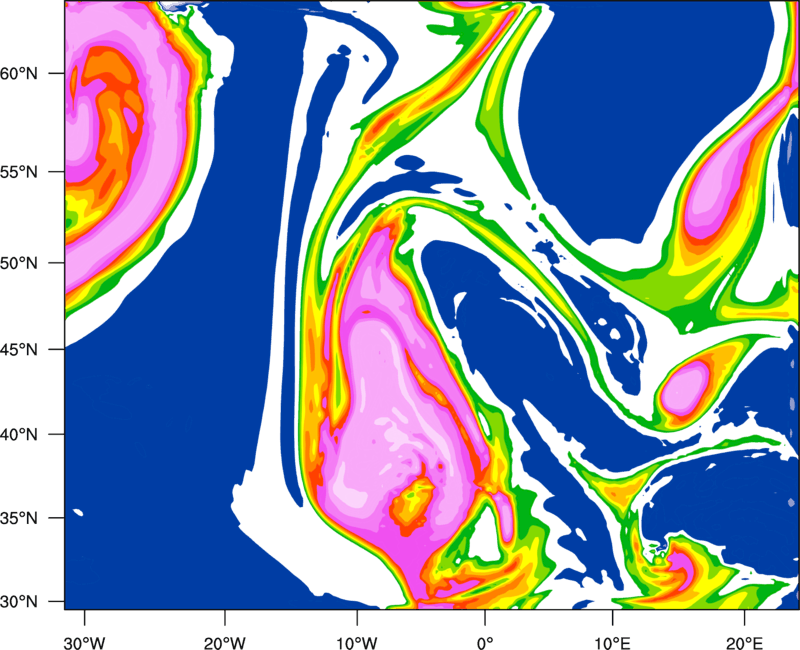Click the 0° longitude label
Screen dimensions: 800x650
(x=485, y=643)
